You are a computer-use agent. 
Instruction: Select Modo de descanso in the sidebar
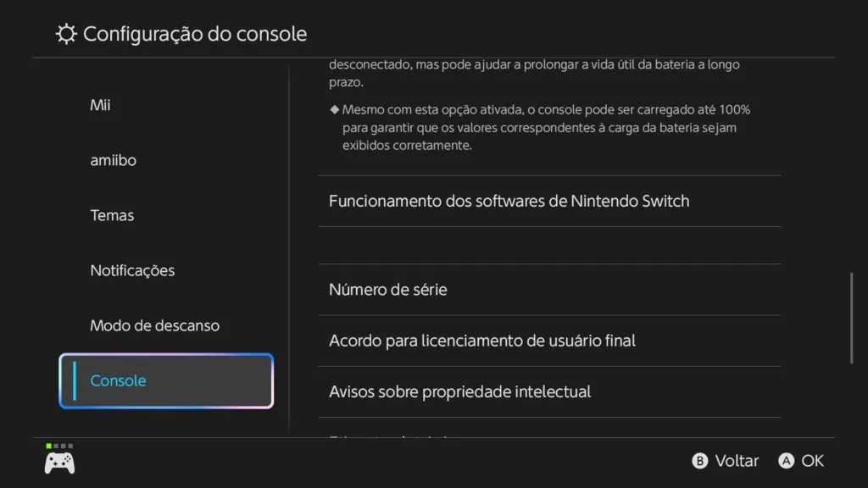click(x=155, y=325)
